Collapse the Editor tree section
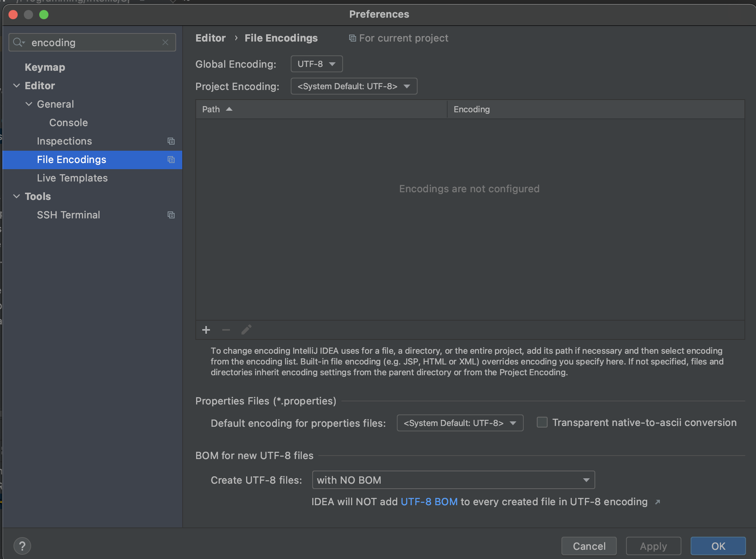 pos(17,86)
